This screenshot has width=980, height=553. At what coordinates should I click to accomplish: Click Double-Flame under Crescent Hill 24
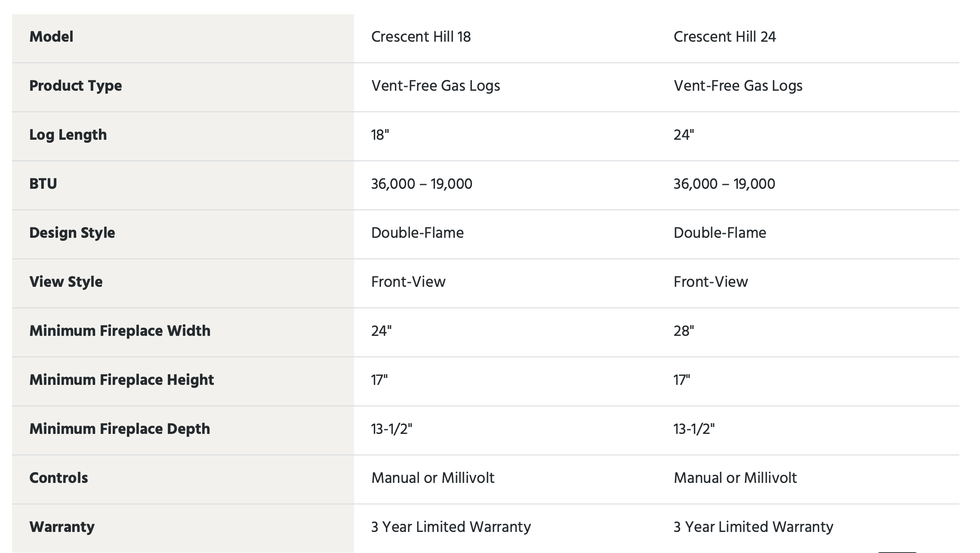coord(720,233)
